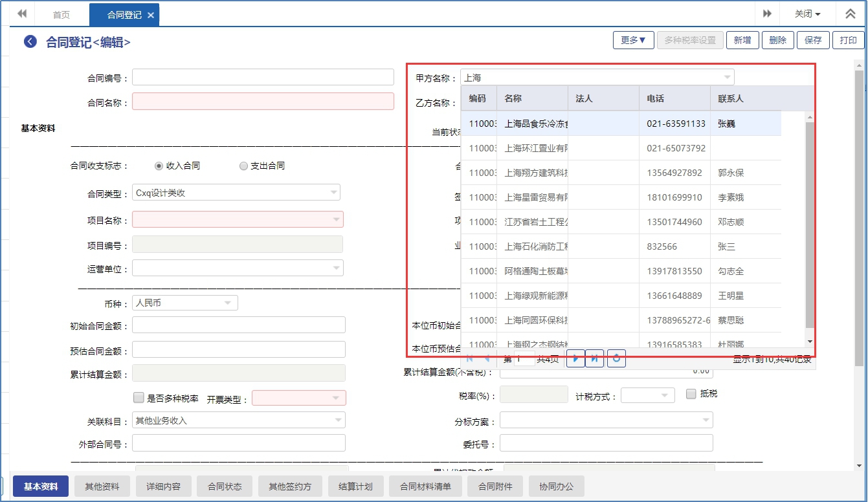
Task: Open the 更多 dropdown menu
Action: point(633,40)
